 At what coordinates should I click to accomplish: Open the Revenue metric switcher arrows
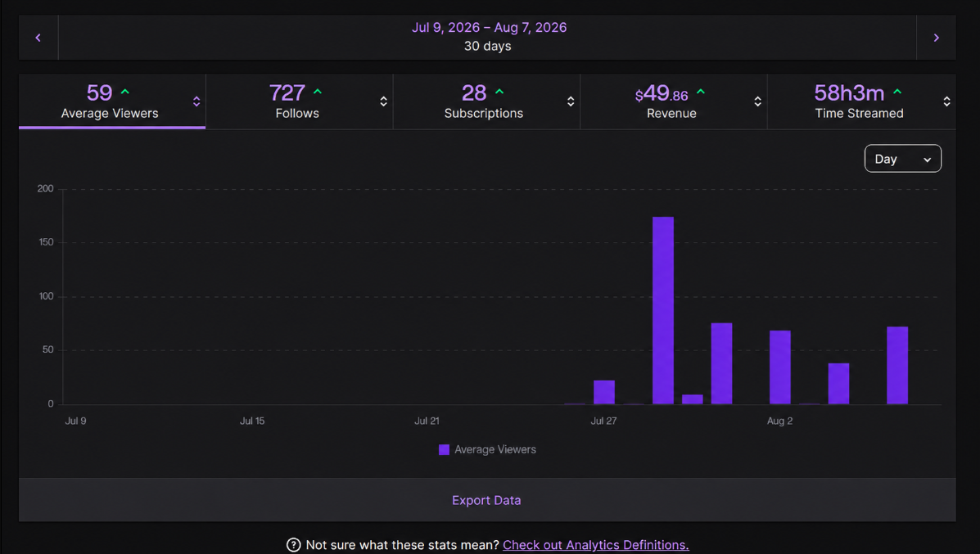pyautogui.click(x=757, y=101)
